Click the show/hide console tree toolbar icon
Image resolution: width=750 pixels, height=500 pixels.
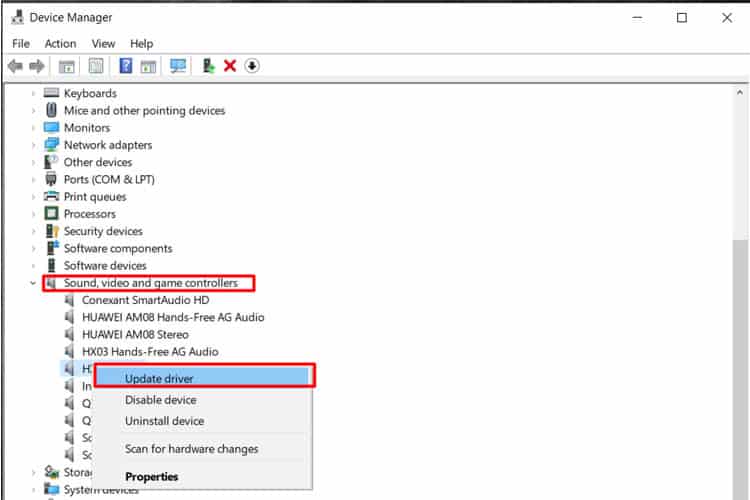66,66
